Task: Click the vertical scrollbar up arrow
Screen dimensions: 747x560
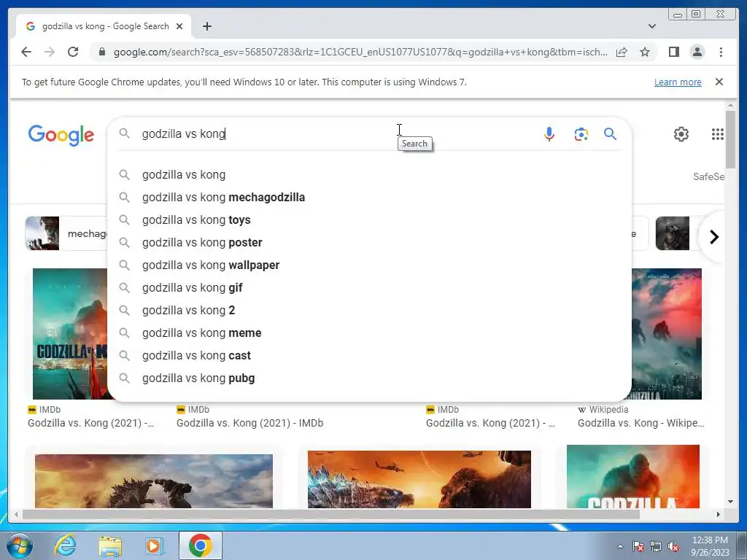Action: [731, 105]
